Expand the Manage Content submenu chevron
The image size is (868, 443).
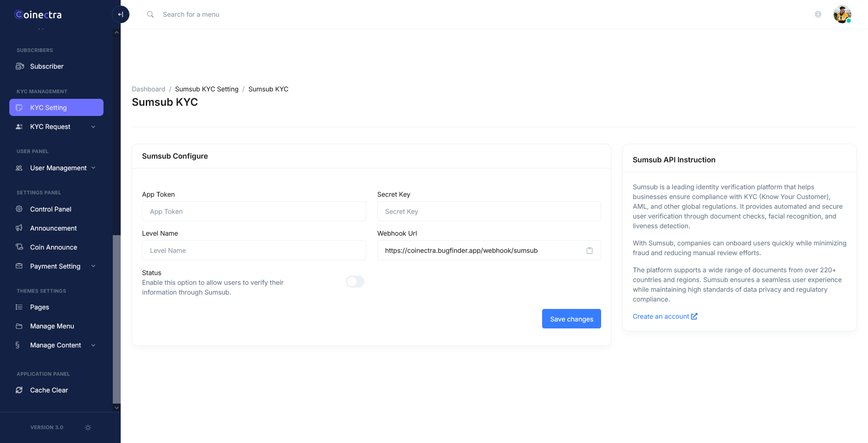click(x=93, y=345)
